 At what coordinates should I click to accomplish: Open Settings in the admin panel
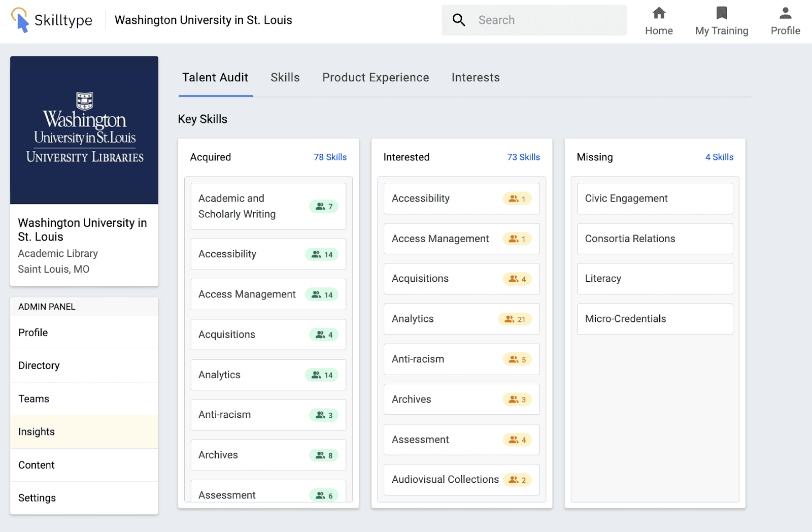(37, 498)
